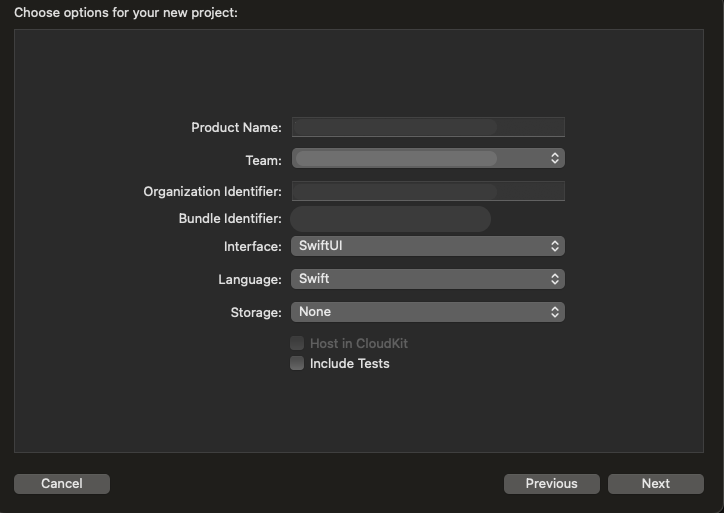Toggle the Host in CloudKit checkbox
The image size is (724, 513).
click(x=297, y=343)
